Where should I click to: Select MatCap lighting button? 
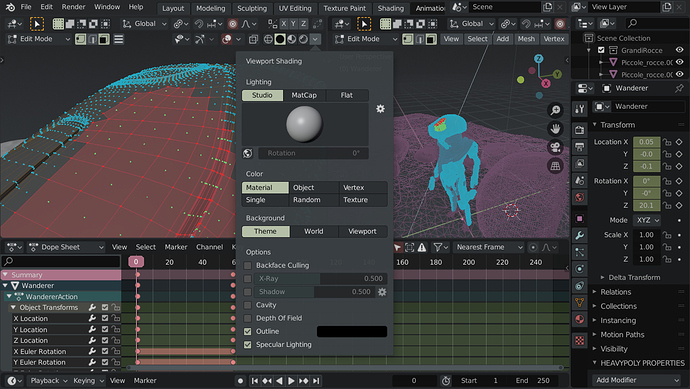click(304, 95)
